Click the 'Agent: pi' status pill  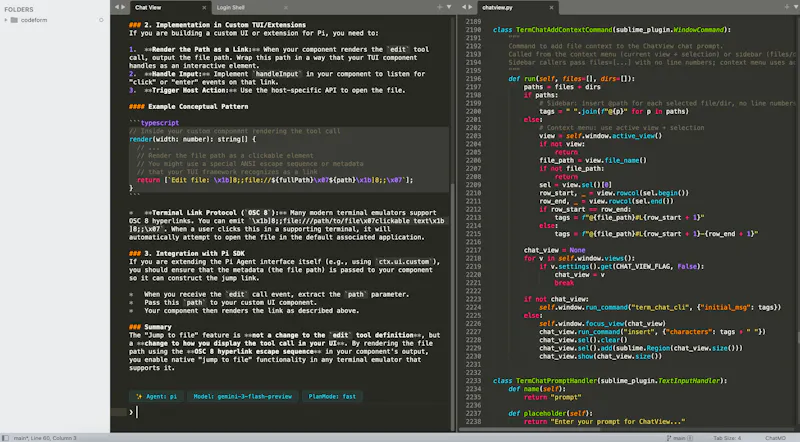click(x=156, y=397)
